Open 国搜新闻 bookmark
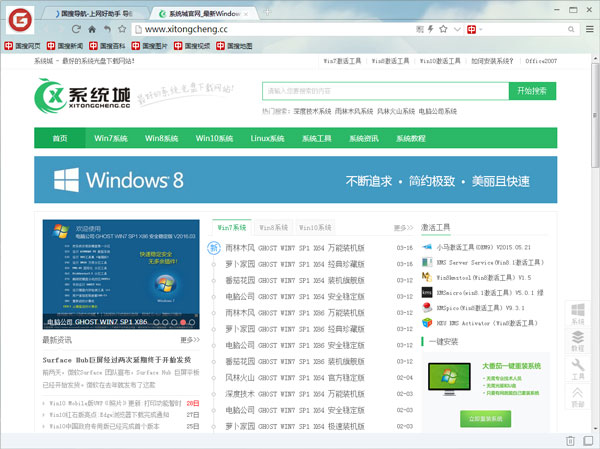Screen dimensions: 600x449 [x=65, y=46]
